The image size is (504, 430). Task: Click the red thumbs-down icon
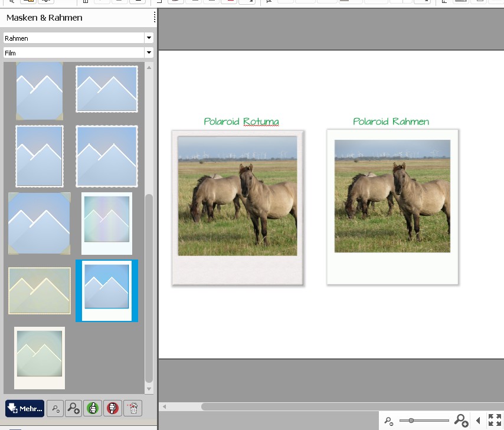[x=113, y=408]
